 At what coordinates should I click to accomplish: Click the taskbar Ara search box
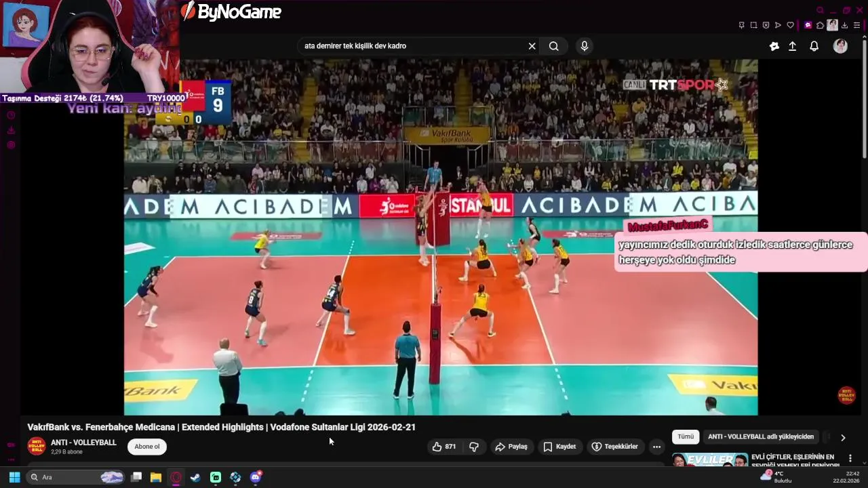pos(77,477)
